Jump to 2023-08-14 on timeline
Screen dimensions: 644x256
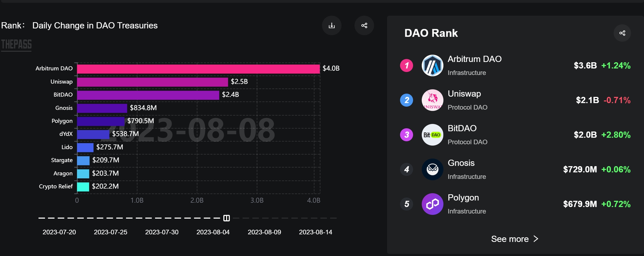(315, 232)
